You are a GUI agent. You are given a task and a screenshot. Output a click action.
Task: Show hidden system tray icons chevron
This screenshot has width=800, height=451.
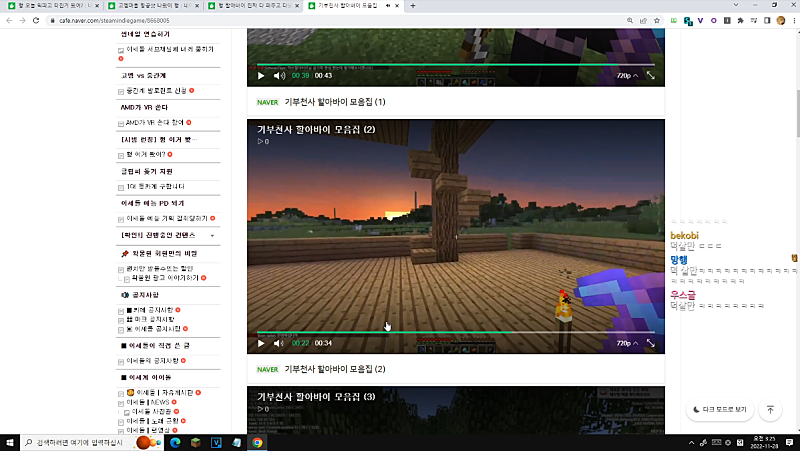click(x=691, y=443)
